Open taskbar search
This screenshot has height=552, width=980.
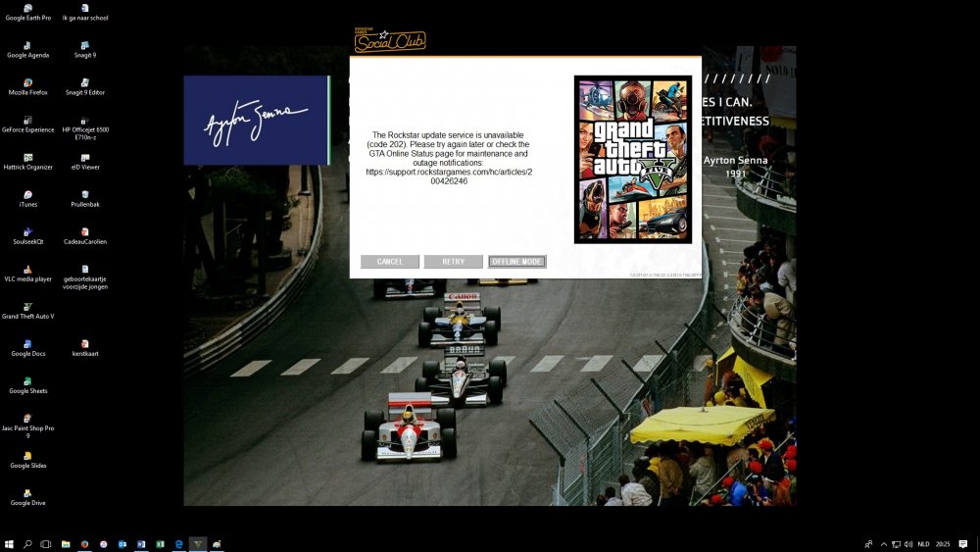click(x=27, y=544)
